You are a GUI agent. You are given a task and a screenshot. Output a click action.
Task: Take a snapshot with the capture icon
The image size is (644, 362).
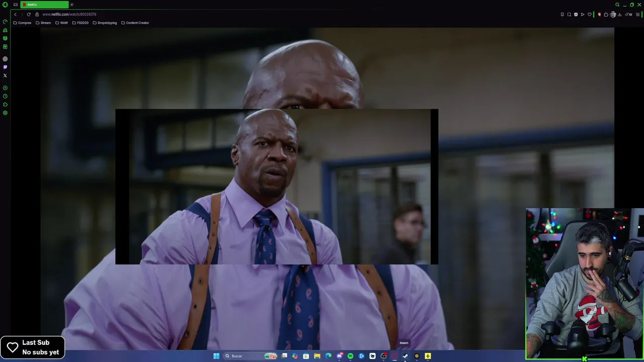click(x=569, y=15)
